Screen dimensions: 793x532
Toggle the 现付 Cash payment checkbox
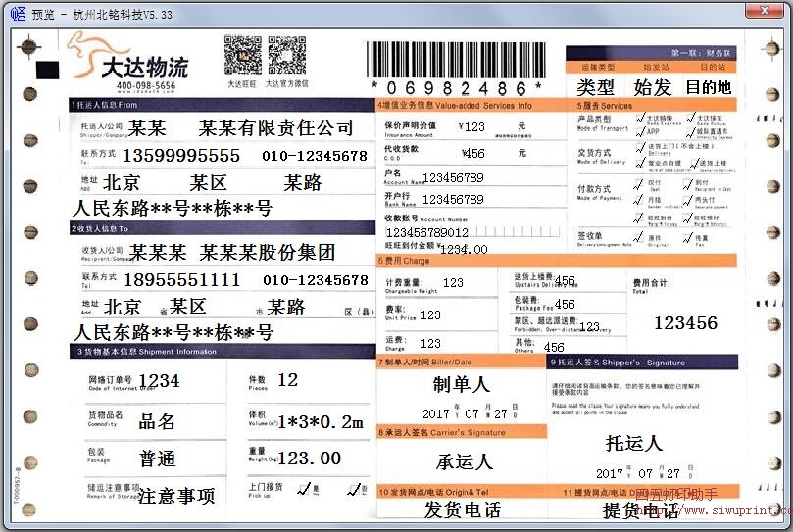pos(638,184)
